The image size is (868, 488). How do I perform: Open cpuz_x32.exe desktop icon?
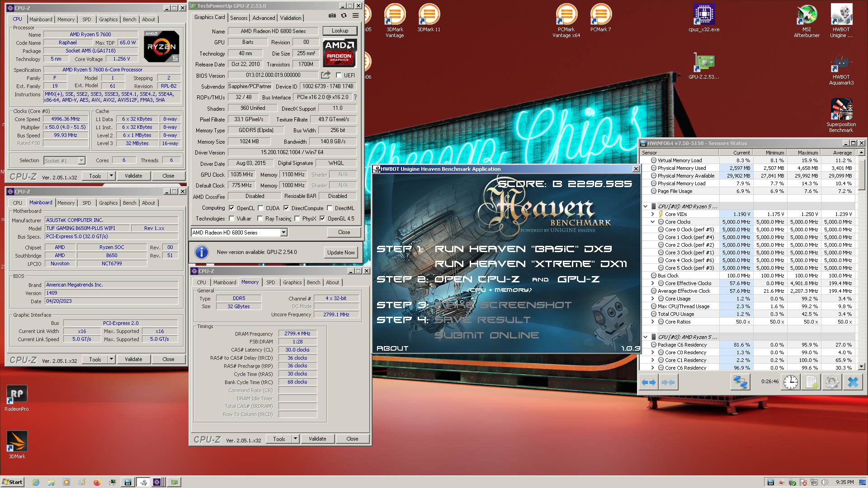[704, 18]
